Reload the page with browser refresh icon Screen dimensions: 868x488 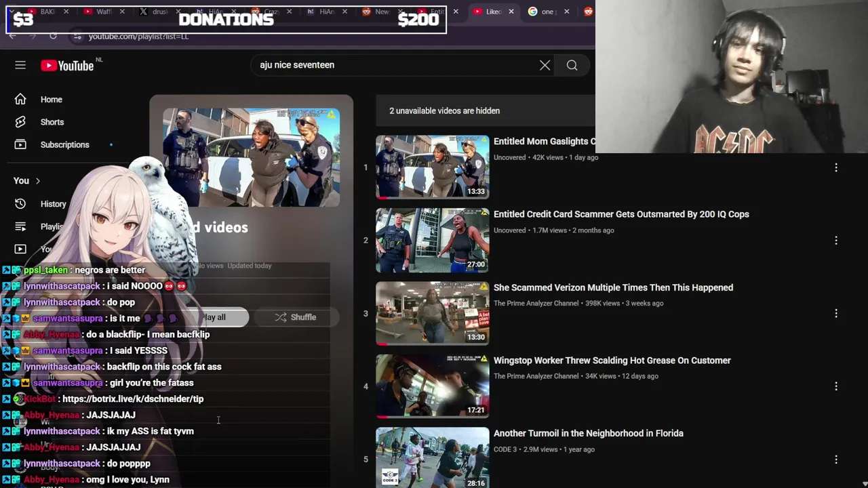click(53, 36)
